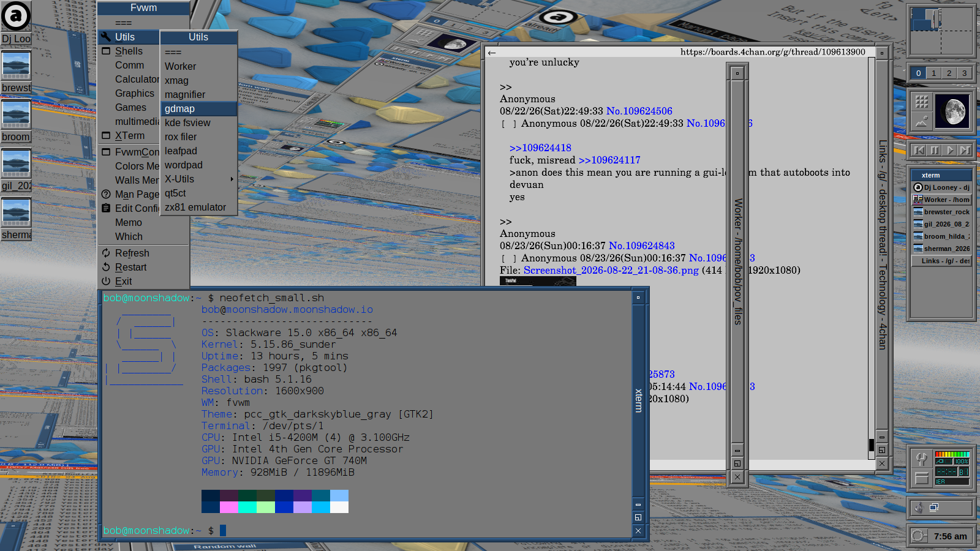Choose Refresh in the Fvwm menu
The width and height of the screenshot is (980, 551).
click(x=143, y=253)
